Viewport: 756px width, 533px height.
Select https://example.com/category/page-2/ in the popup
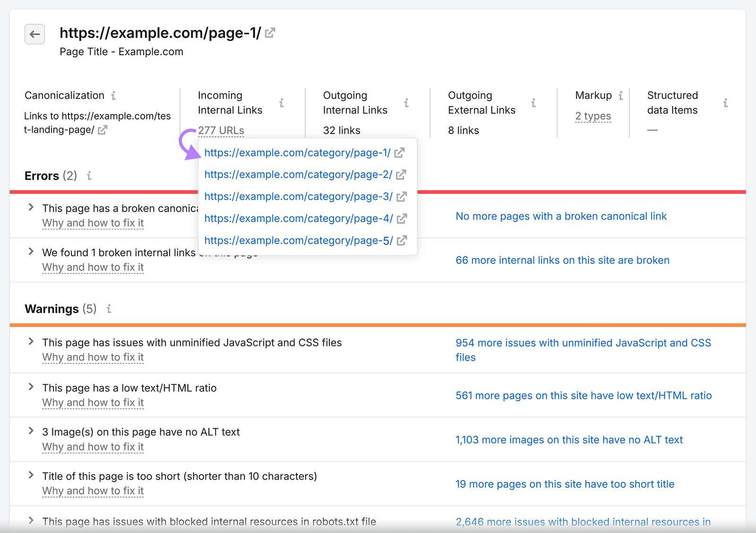point(298,174)
